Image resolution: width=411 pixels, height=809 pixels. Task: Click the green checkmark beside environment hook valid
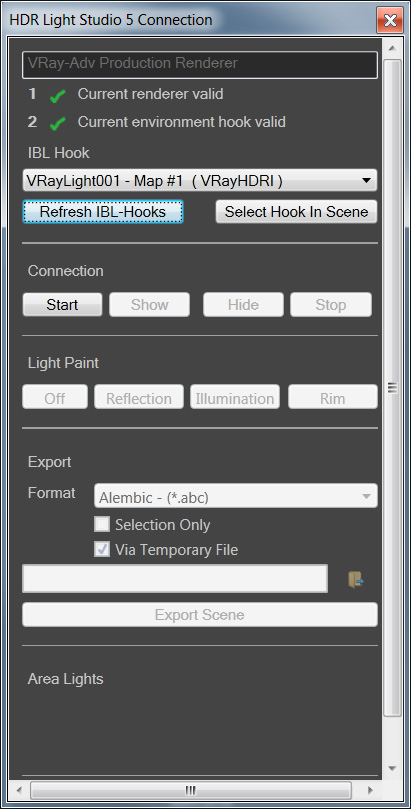[x=57, y=123]
